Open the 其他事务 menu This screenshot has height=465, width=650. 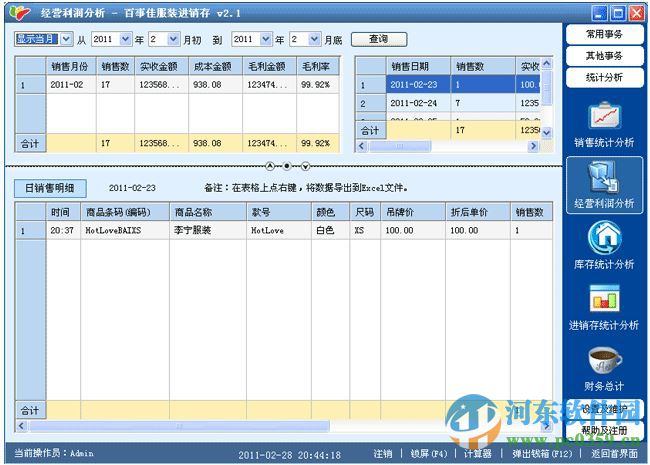(x=604, y=56)
